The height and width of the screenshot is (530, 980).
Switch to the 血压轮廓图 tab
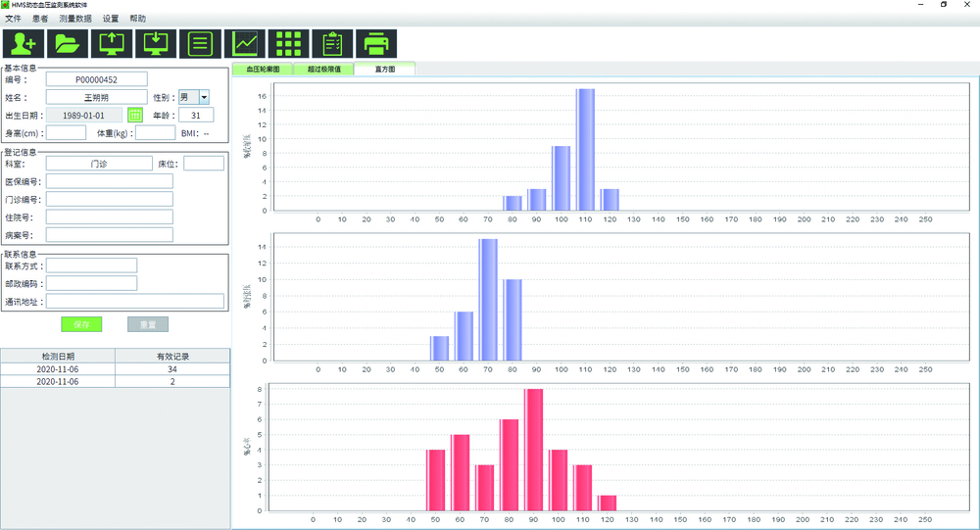263,70
